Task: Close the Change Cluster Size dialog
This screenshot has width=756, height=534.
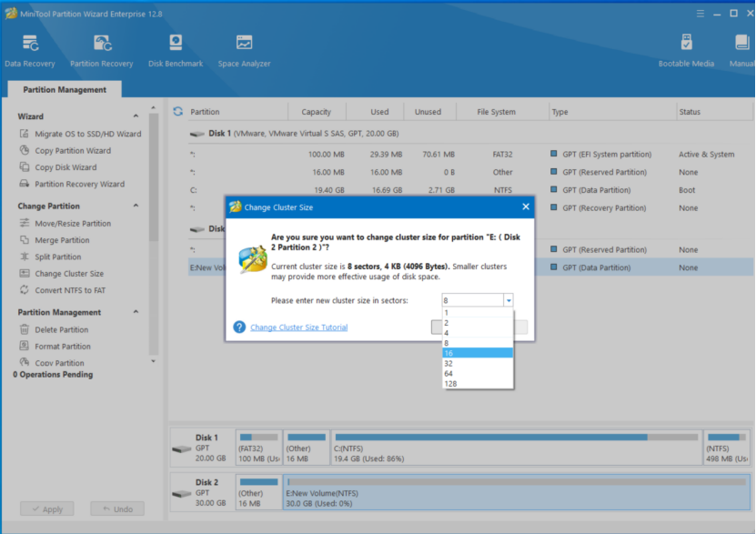Action: pos(526,207)
